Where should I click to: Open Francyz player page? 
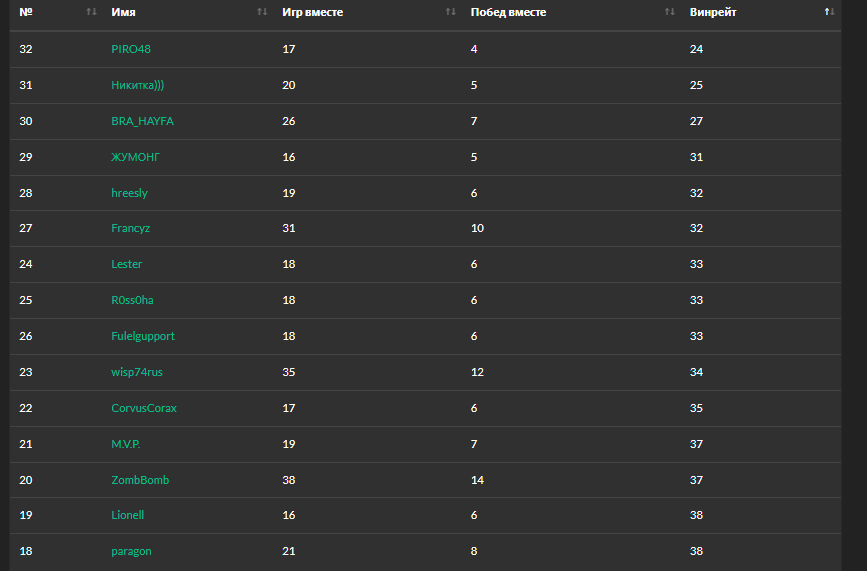tap(130, 228)
